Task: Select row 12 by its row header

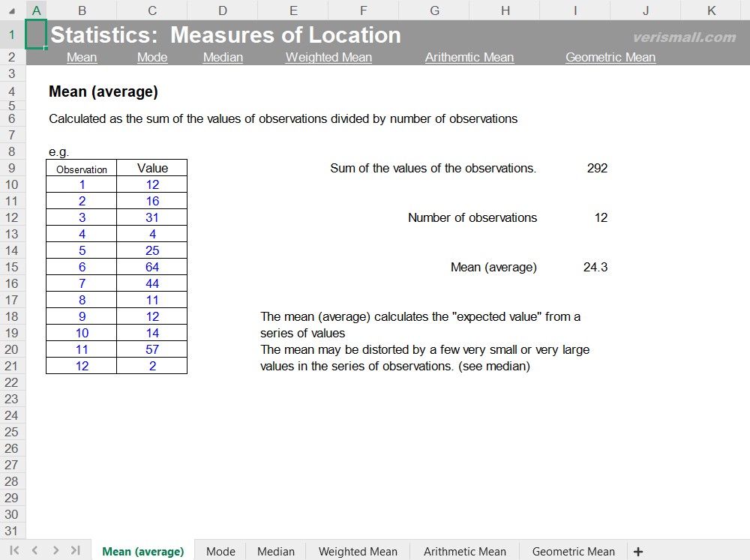Action: coord(11,217)
